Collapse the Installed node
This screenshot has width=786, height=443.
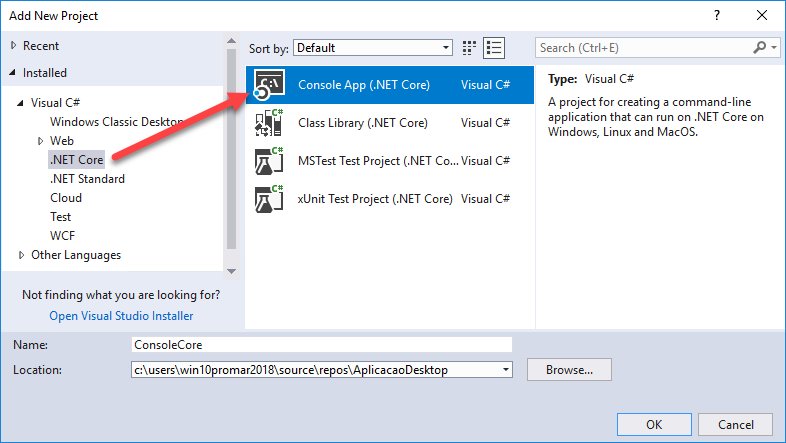point(13,73)
